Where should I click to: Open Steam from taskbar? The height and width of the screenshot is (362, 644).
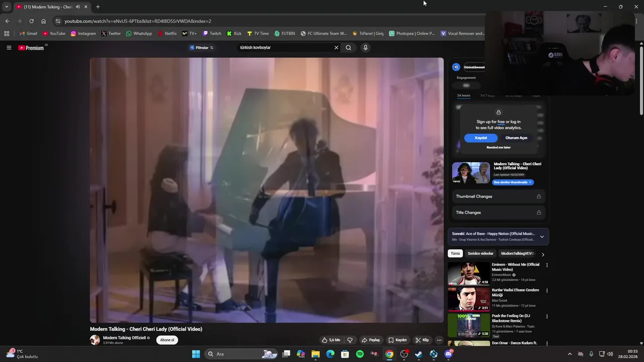click(419, 354)
